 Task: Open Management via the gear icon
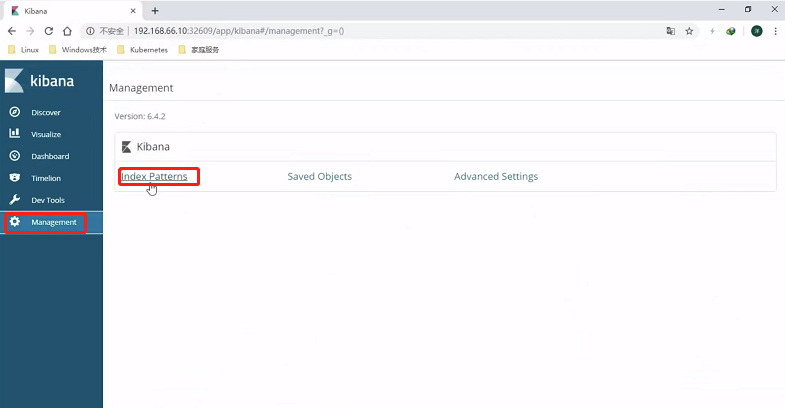pos(15,221)
